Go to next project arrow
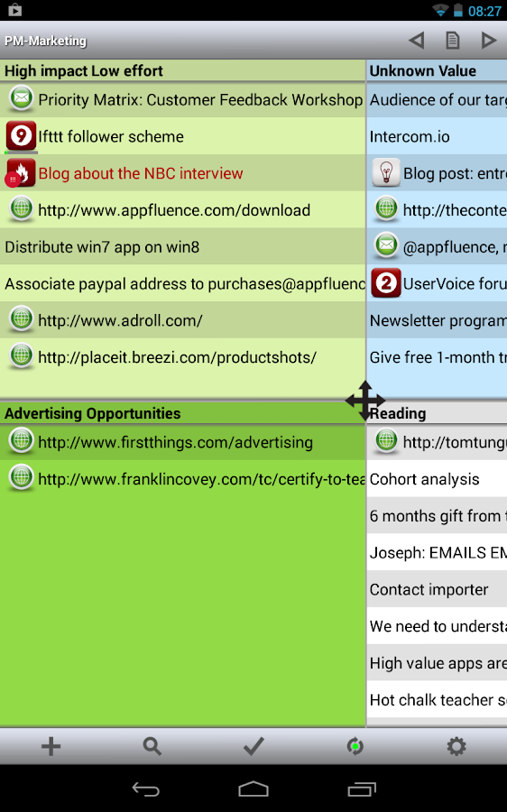The image size is (507, 812). coord(488,41)
